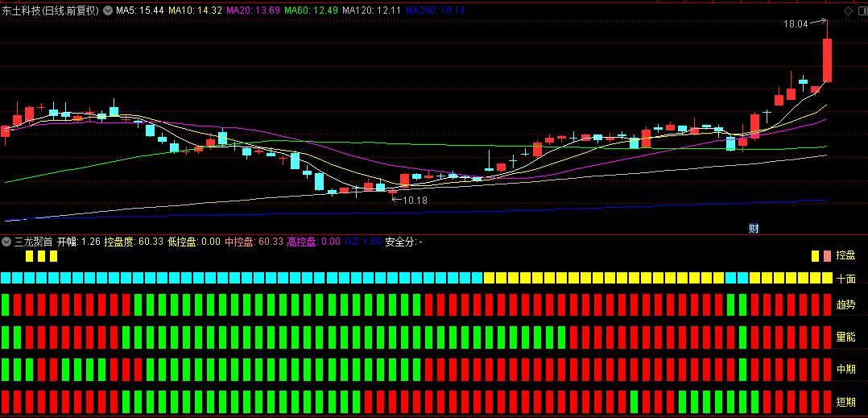Image resolution: width=868 pixels, height=418 pixels.
Task: Click the 三龙聚首 indicator name
Action: click(x=33, y=242)
